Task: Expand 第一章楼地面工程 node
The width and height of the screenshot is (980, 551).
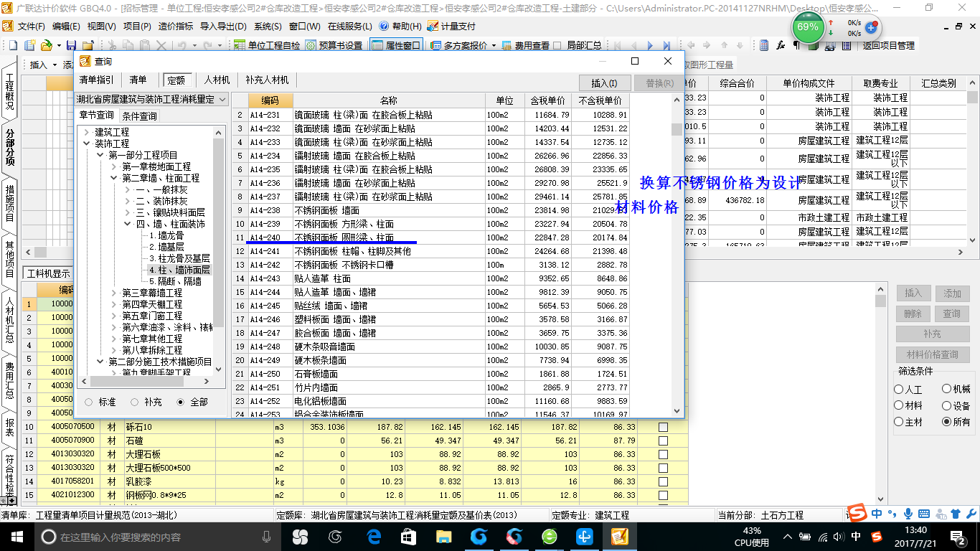Action: 114,166
